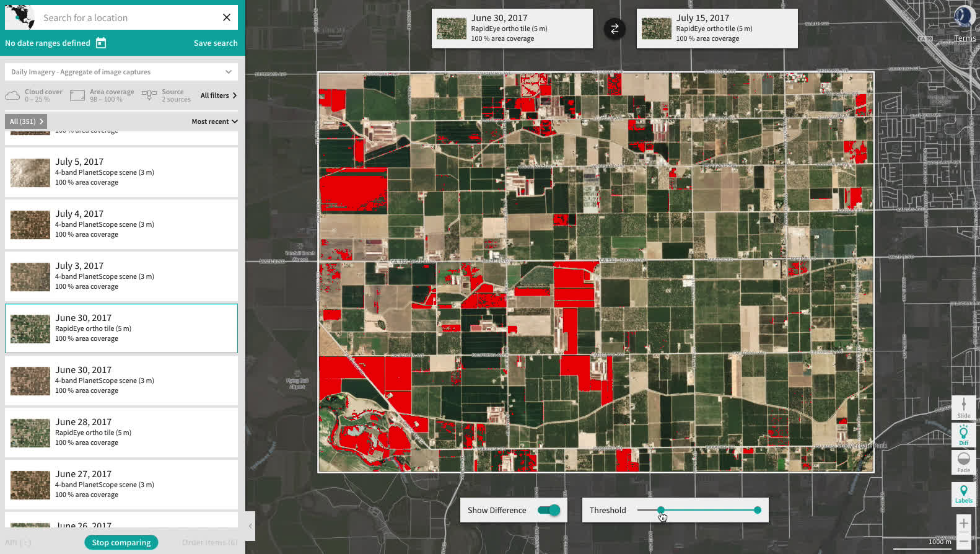Click Save search
Image resolution: width=980 pixels, height=554 pixels.
point(216,43)
